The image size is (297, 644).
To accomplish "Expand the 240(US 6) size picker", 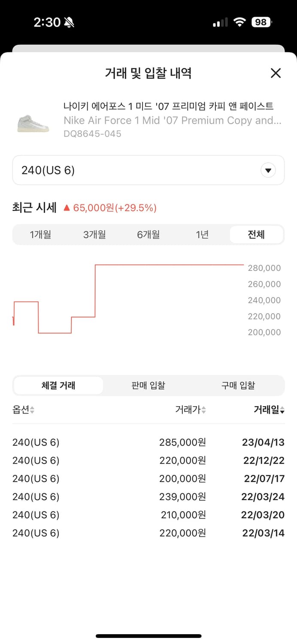I will [148, 170].
